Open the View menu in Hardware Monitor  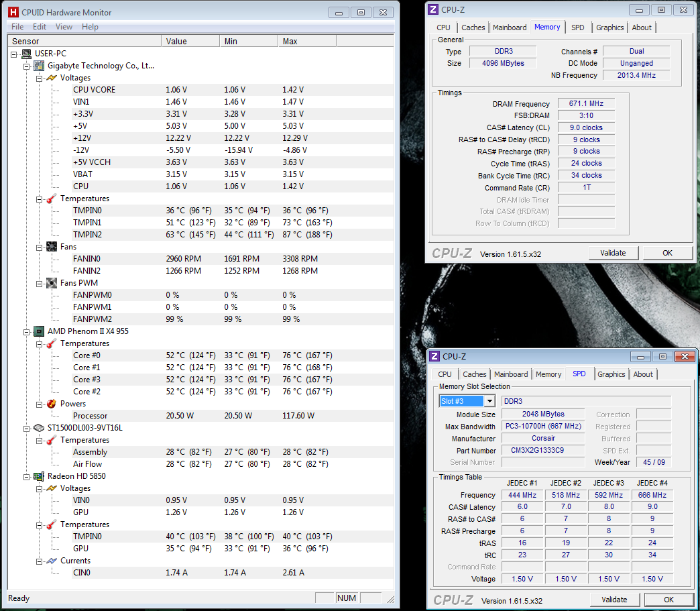(x=64, y=27)
